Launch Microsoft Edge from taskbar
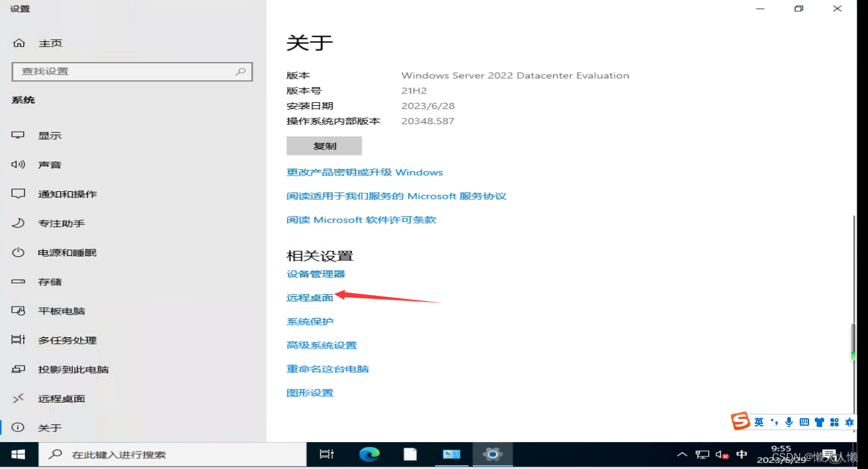This screenshot has height=469, width=868. click(x=369, y=454)
